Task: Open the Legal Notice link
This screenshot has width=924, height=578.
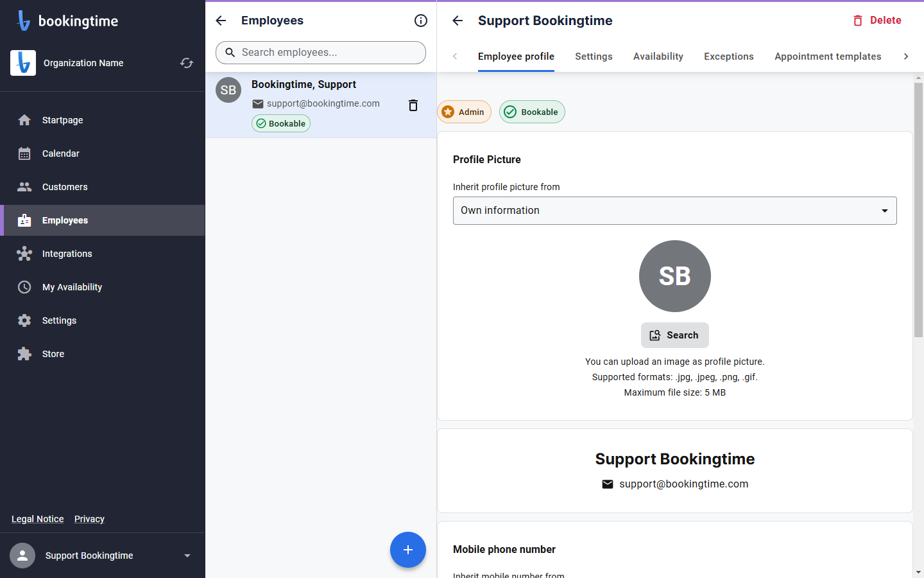Action: (38, 519)
